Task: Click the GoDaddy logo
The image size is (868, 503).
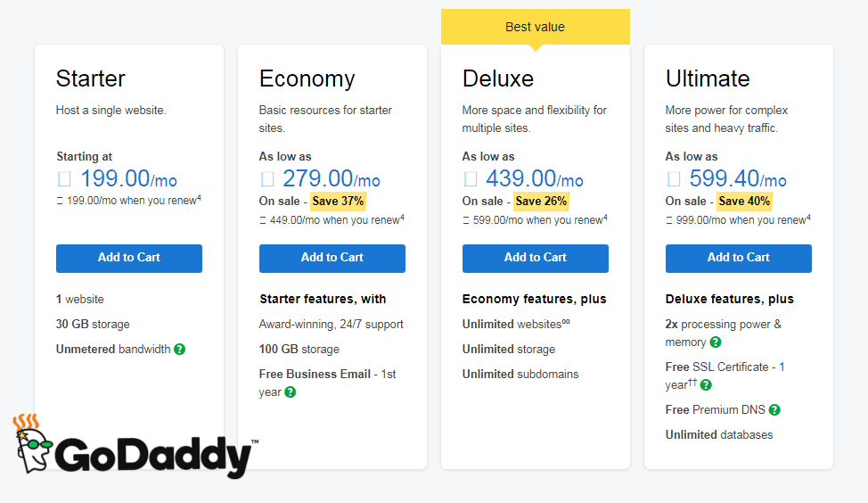Action: 135,447
